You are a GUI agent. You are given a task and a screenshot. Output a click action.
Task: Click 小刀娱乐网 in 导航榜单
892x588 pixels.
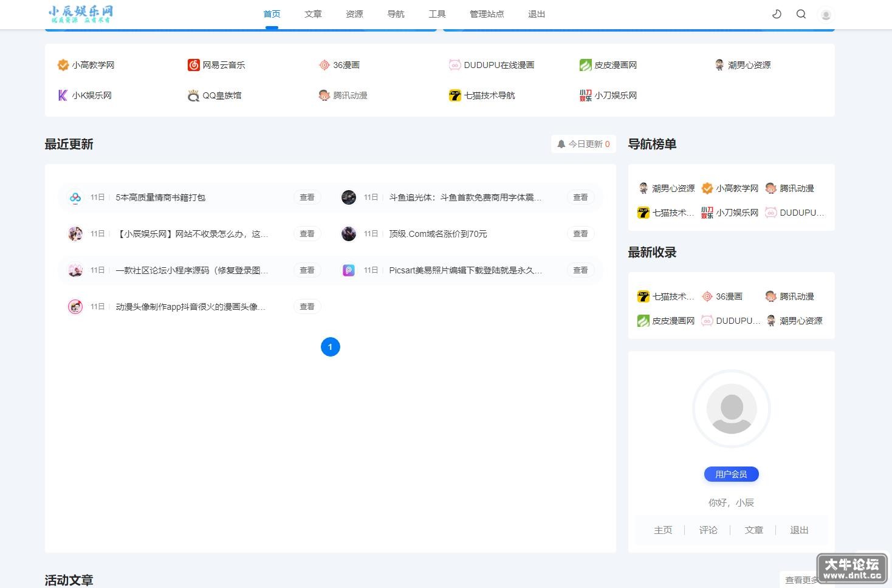(x=730, y=213)
